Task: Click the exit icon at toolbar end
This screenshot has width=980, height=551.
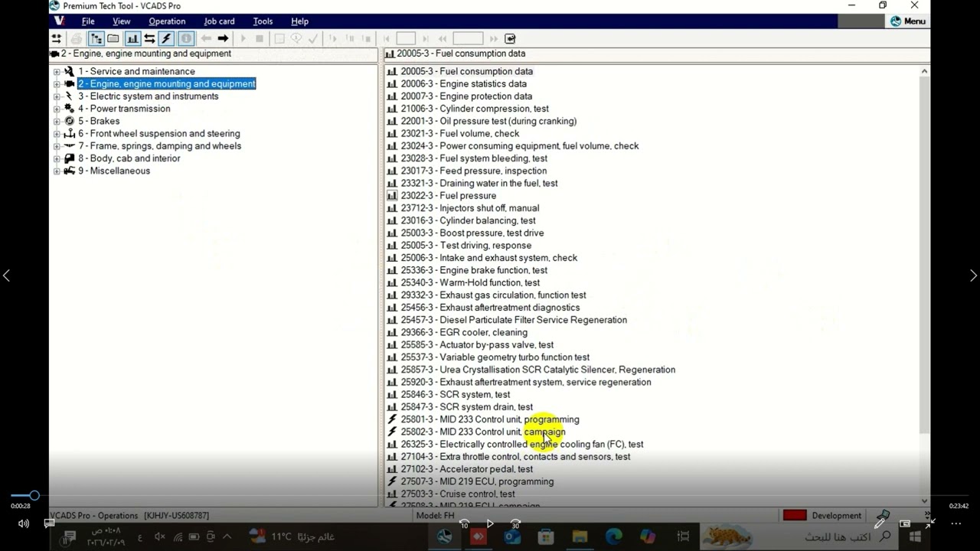Action: tap(511, 38)
